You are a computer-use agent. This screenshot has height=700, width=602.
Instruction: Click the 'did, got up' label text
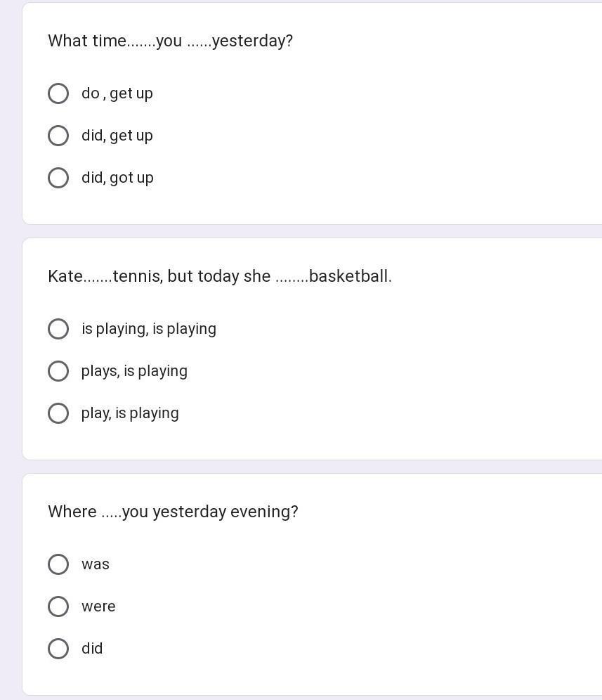click(117, 178)
